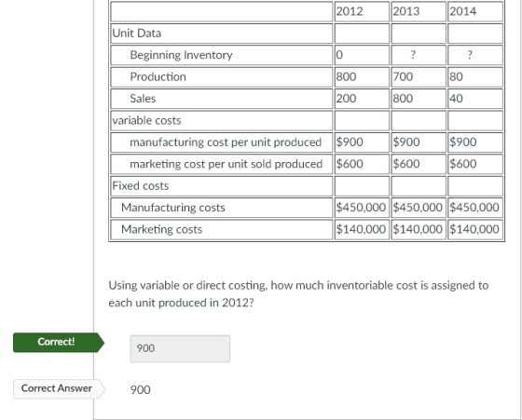Click the question mark under 2013 Beginning Inventory
Screen dimensions: 522x420
413,55
